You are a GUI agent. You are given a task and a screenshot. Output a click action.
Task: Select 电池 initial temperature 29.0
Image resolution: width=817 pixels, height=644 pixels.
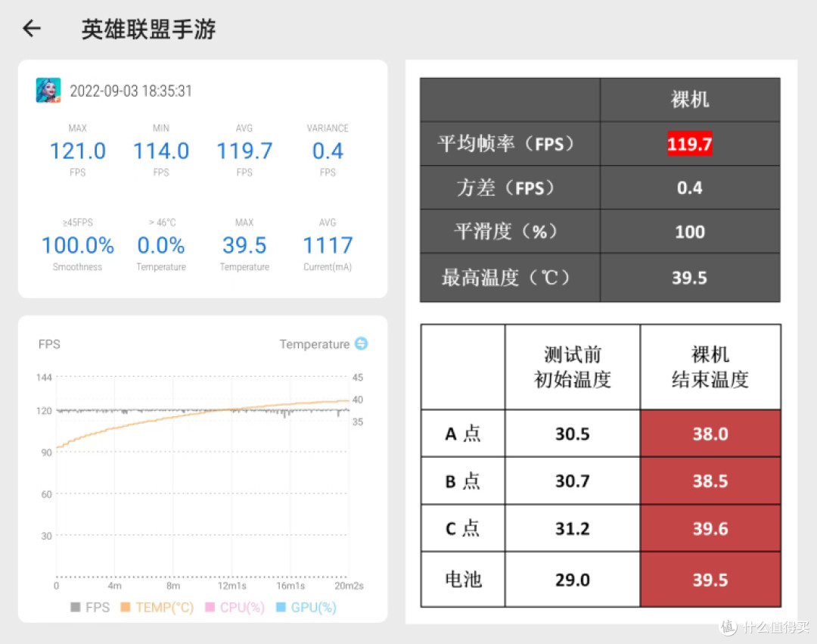tap(573, 580)
